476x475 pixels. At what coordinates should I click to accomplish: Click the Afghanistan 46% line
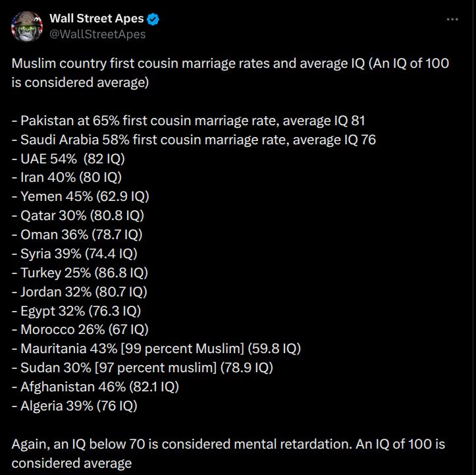coord(95,386)
